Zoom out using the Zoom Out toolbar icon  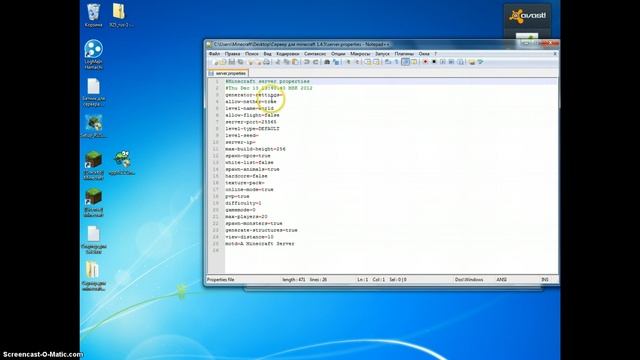[x=357, y=62]
